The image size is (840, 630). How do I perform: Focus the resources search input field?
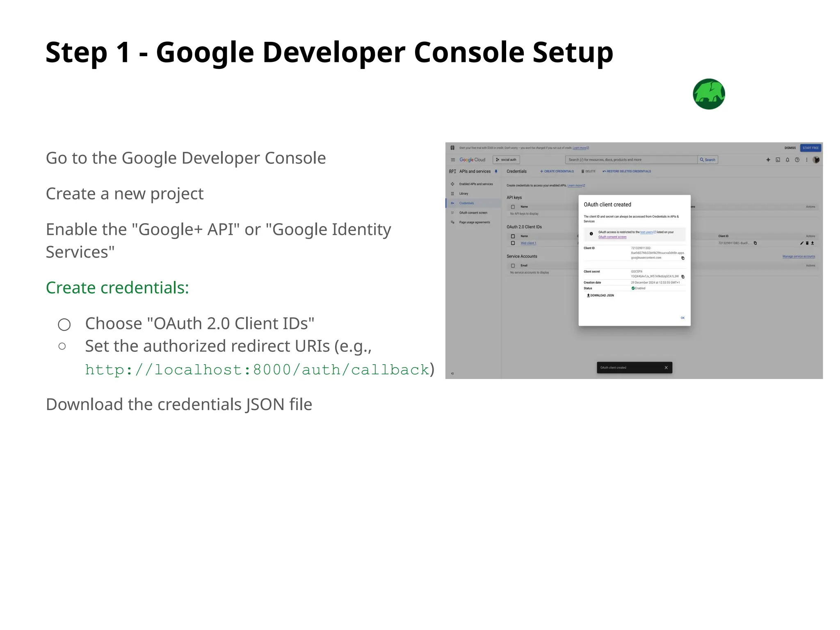click(x=632, y=160)
